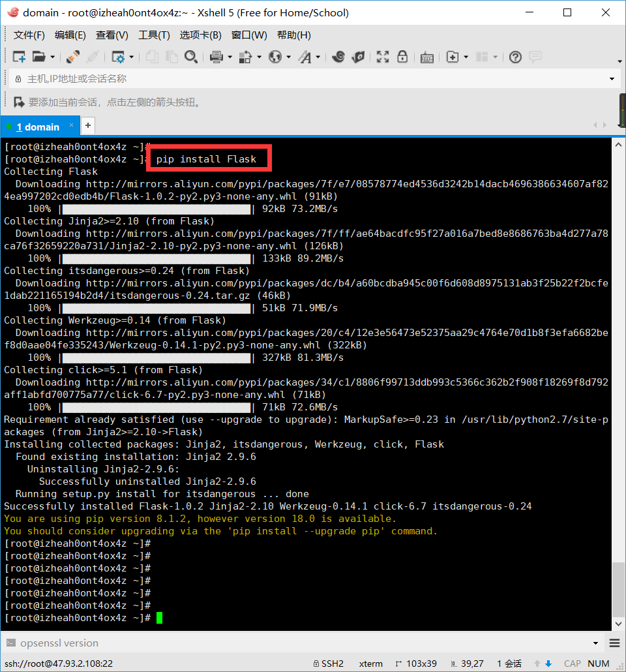This screenshot has width=626, height=672.
Task: Click the Print icon
Action: tap(216, 57)
